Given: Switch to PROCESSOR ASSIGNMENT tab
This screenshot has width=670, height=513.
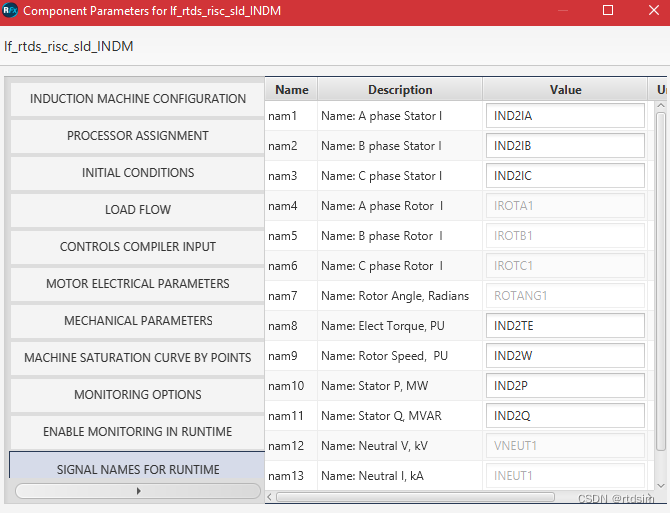Looking at the screenshot, I should (138, 136).
